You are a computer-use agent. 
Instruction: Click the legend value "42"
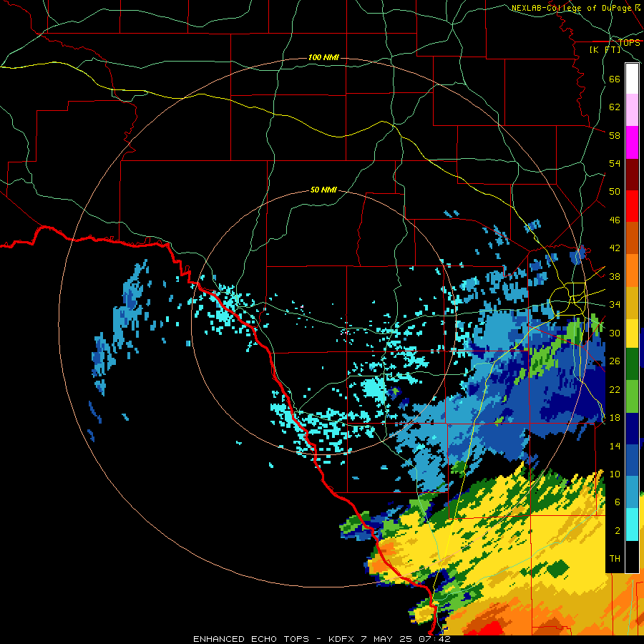pyautogui.click(x=615, y=248)
